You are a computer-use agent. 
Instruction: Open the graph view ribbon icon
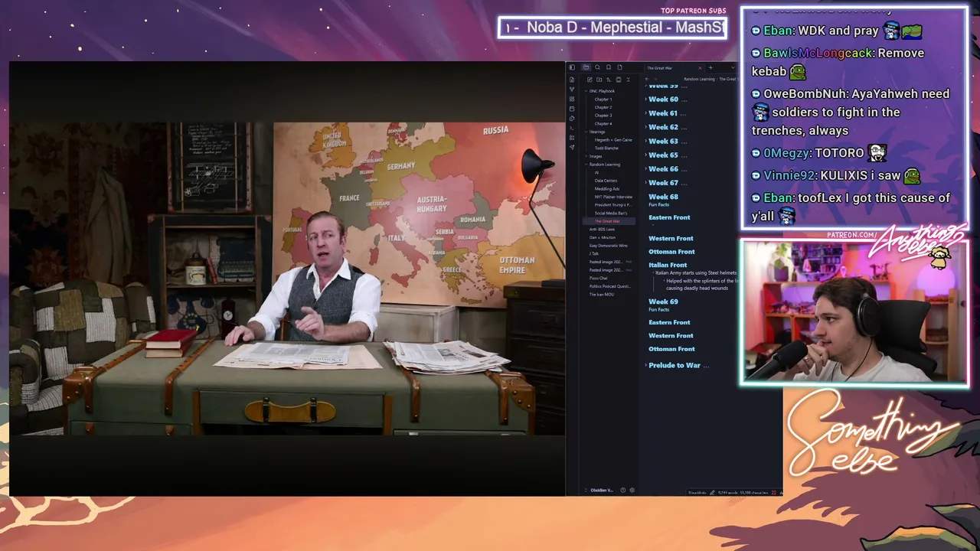[x=571, y=90]
